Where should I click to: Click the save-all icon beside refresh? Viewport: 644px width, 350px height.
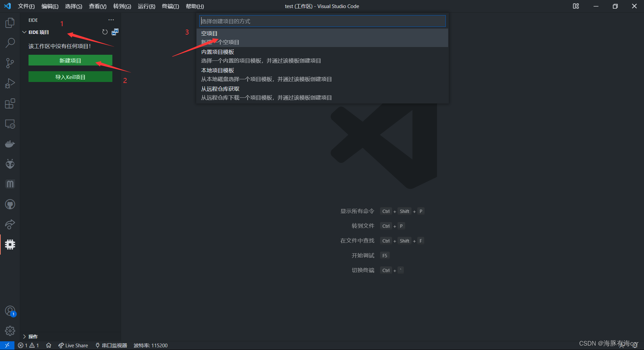[x=115, y=32]
